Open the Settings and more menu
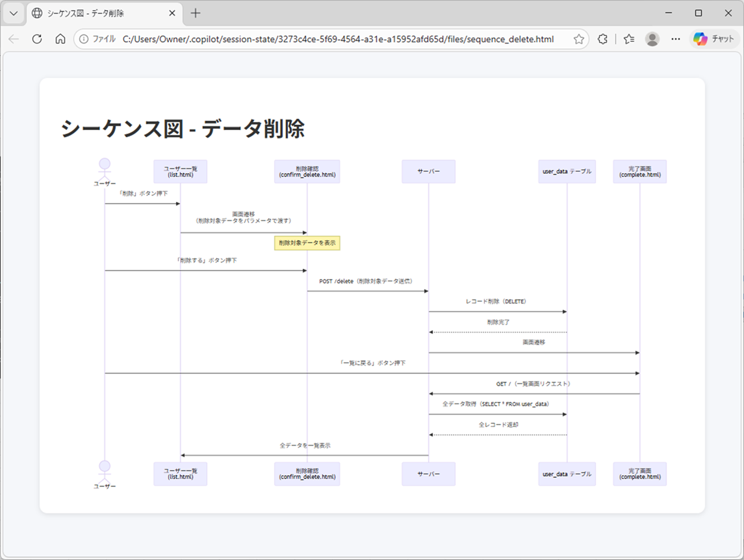This screenshot has width=744, height=560. (676, 39)
